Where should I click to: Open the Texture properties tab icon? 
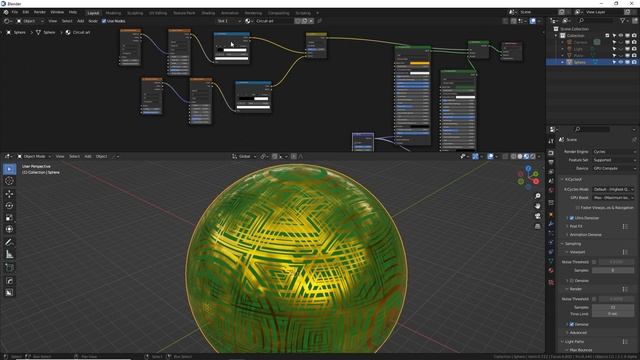tap(551, 282)
